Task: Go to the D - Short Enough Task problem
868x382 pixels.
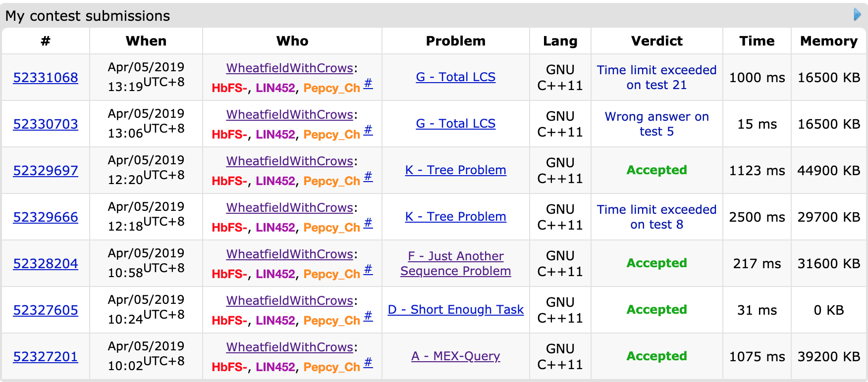Action: pos(455,310)
